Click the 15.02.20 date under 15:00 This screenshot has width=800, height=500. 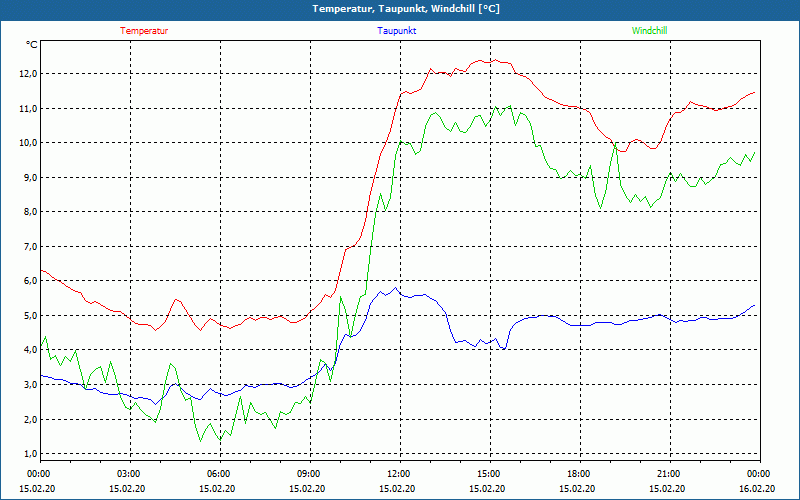[487, 488]
